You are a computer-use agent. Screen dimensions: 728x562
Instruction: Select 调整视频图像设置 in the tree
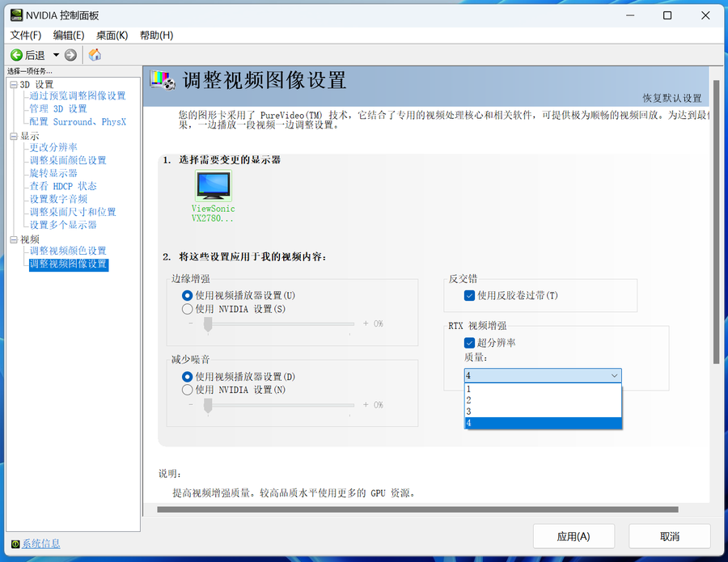coord(68,264)
